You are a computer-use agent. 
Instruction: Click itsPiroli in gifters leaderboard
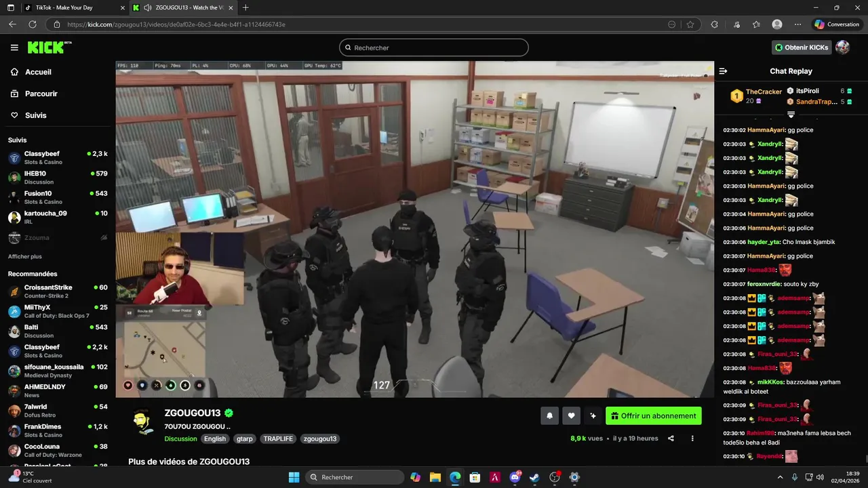pos(807,91)
